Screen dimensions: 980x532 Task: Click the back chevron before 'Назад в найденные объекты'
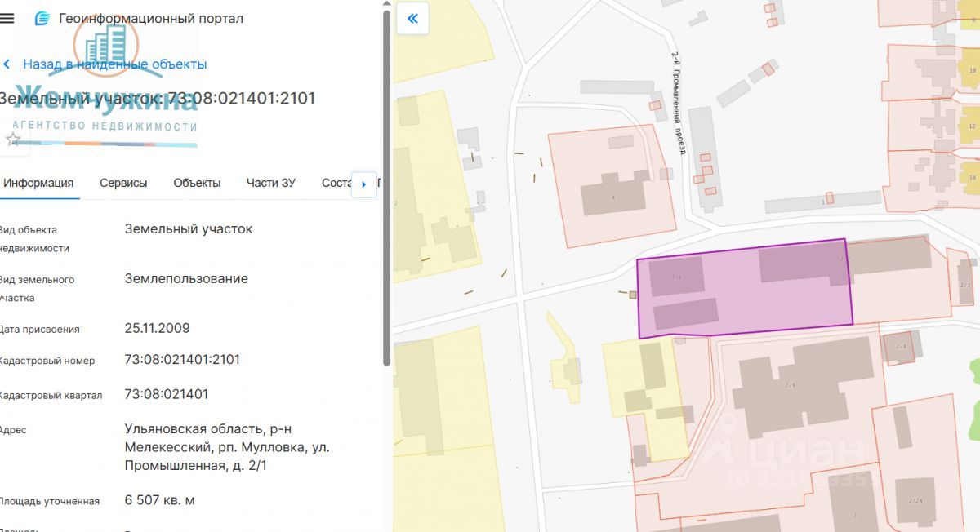pos(7,64)
